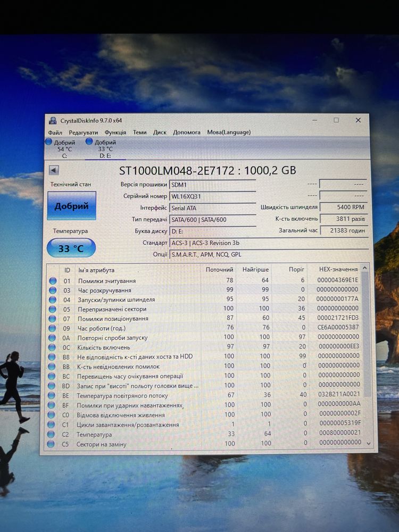399x532 pixels.
Task: Click the firmware version field SDM1
Action: pyautogui.click(x=212, y=185)
